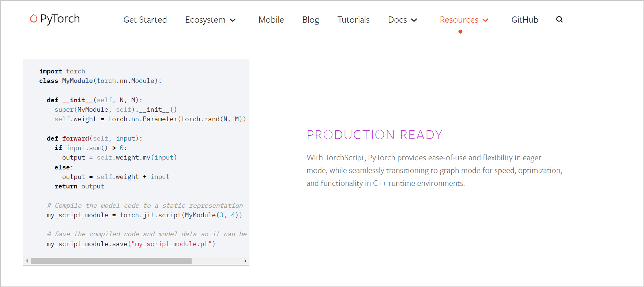644x287 pixels.
Task: Click the PyTorch wordmark home link
Action: pyautogui.click(x=60, y=19)
